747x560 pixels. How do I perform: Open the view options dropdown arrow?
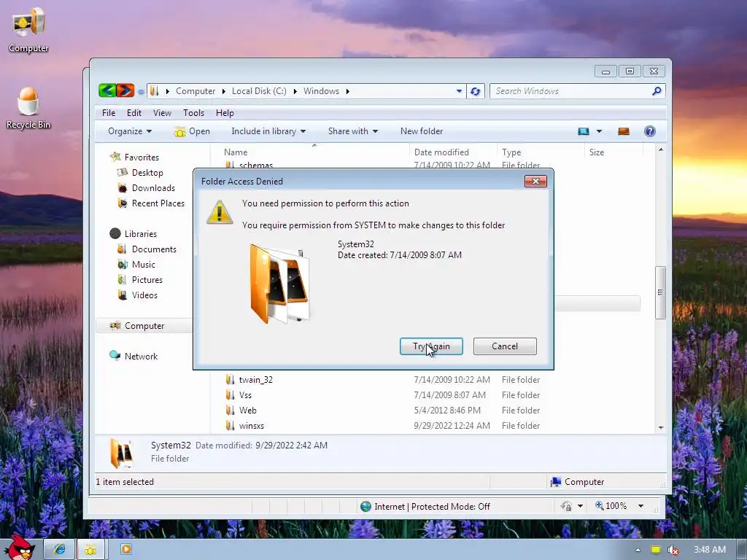[x=600, y=131]
